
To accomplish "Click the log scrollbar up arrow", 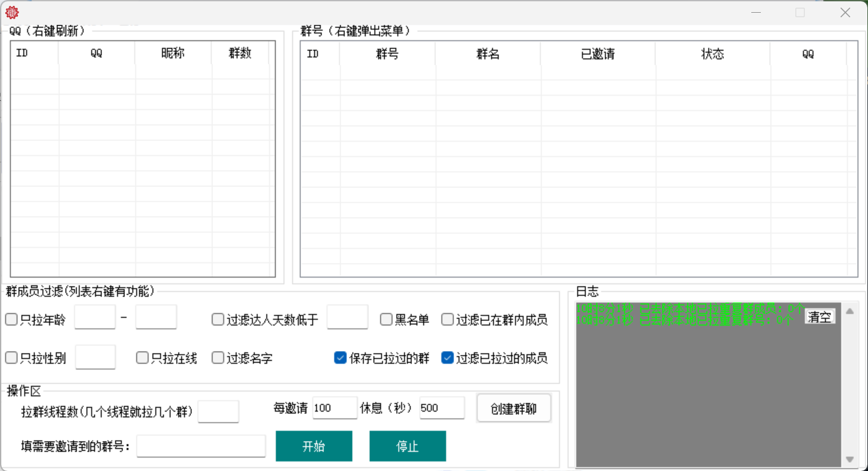I will (850, 311).
